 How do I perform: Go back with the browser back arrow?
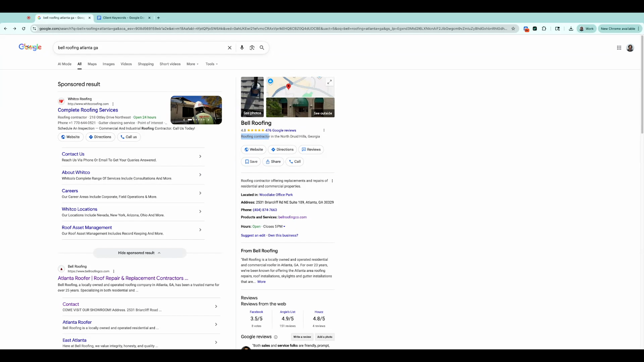6,29
